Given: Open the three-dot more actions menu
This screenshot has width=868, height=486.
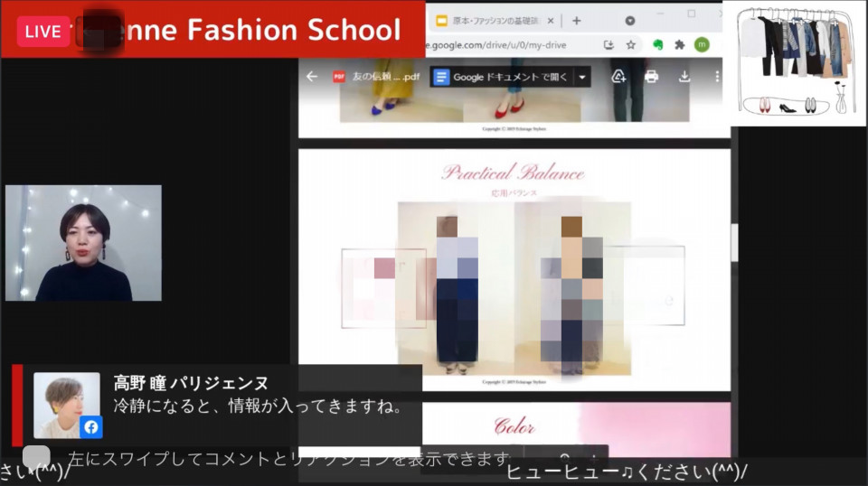Looking at the screenshot, I should click(x=717, y=76).
